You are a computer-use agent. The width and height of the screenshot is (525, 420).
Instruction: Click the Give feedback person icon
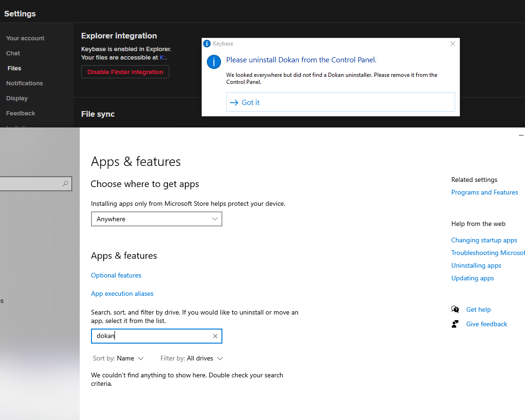[455, 324]
